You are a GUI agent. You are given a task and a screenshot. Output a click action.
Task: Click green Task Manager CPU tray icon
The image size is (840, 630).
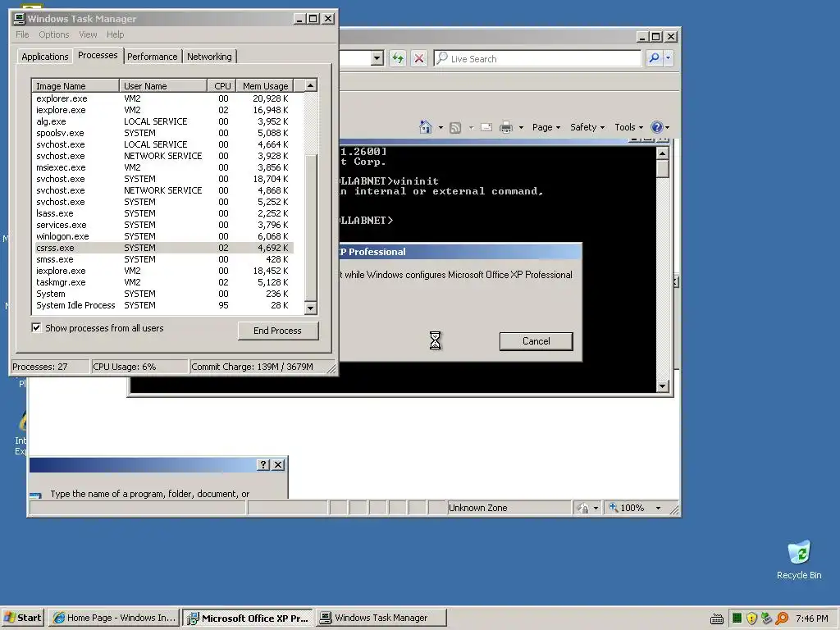coord(737,619)
